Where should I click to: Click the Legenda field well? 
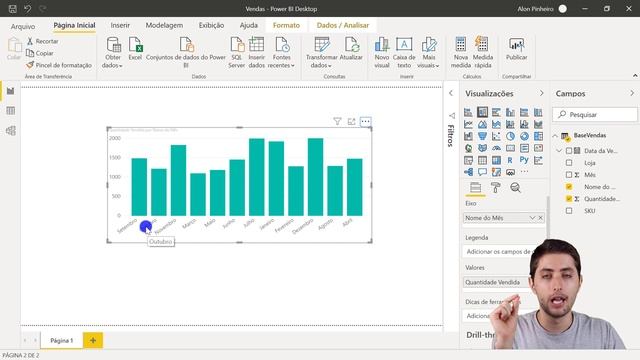coord(498,252)
